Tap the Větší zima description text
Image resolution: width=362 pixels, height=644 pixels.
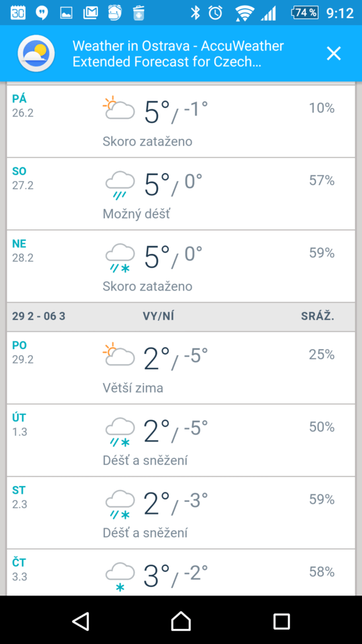click(x=133, y=387)
